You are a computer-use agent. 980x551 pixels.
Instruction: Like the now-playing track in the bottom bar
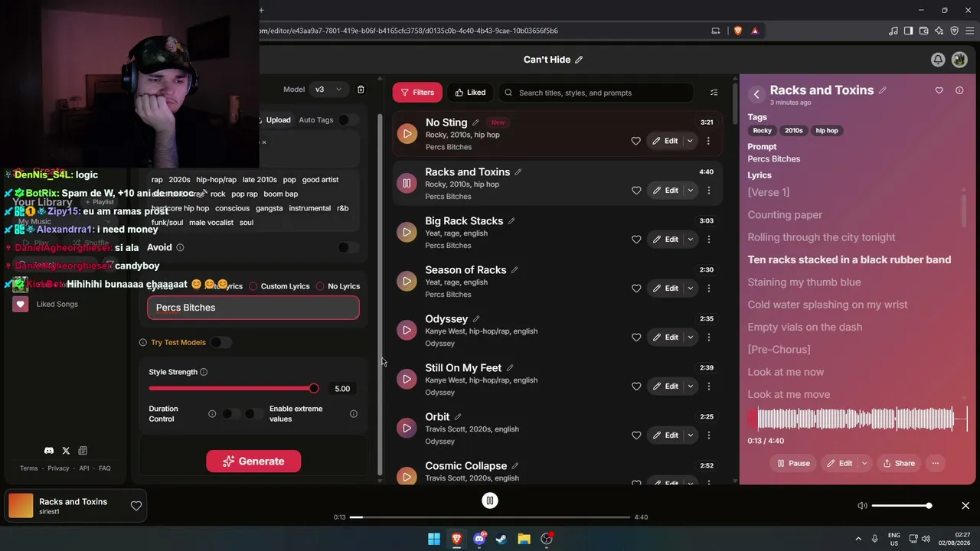136,505
